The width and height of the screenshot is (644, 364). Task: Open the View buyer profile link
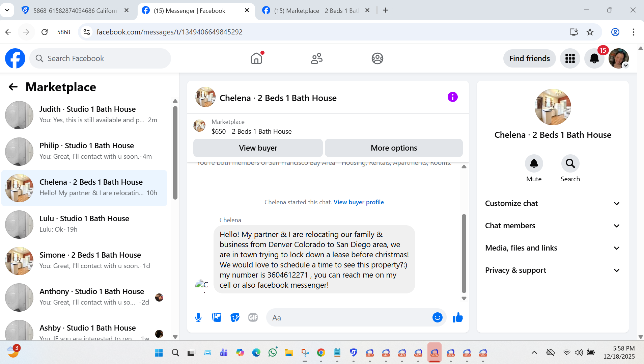pyautogui.click(x=359, y=202)
